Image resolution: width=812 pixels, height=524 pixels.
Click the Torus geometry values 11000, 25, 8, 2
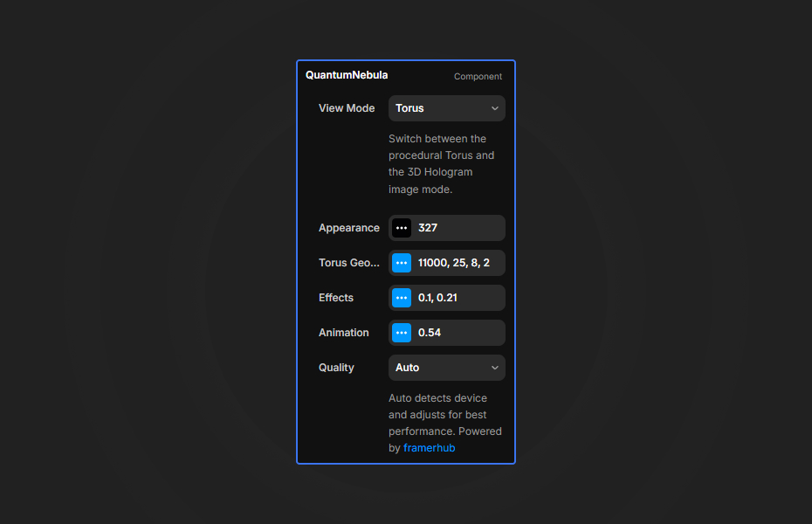click(x=454, y=263)
